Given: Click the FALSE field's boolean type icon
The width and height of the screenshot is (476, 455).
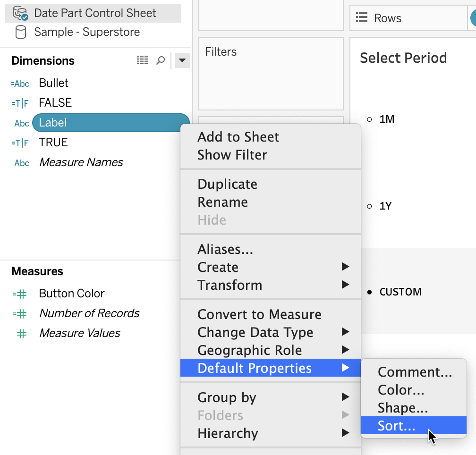Looking at the screenshot, I should coord(20,103).
